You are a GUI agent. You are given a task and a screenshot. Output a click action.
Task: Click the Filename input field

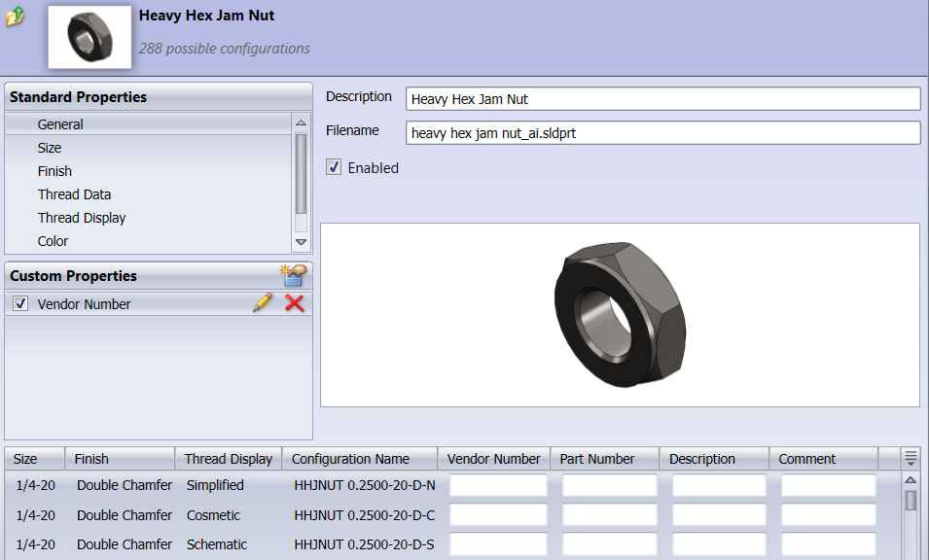(x=661, y=133)
